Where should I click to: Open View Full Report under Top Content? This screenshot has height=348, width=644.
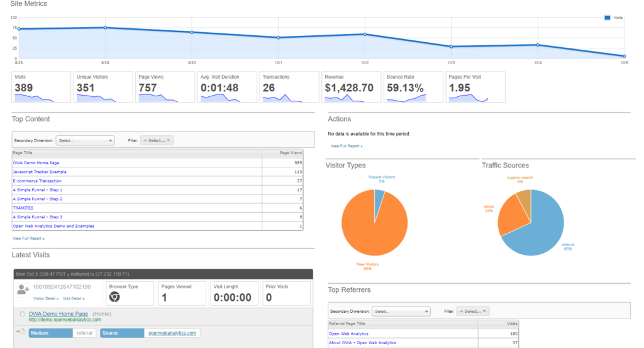pyautogui.click(x=28, y=239)
